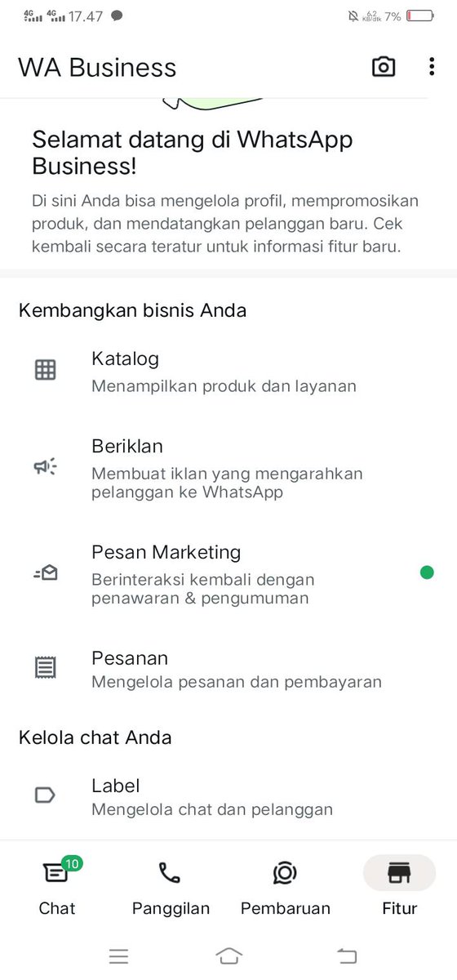This screenshot has width=457, height=980.
Task: Tap the unread count badge showing 10
Action: [72, 863]
